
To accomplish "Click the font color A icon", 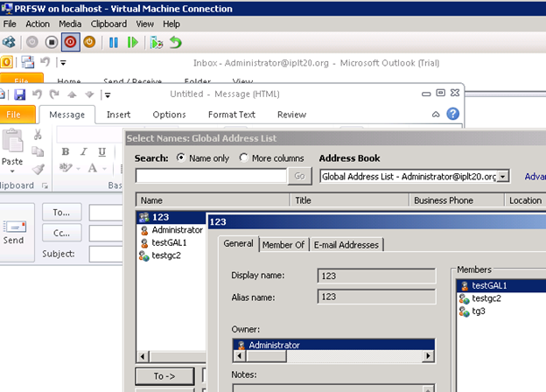I will pos(92,168).
